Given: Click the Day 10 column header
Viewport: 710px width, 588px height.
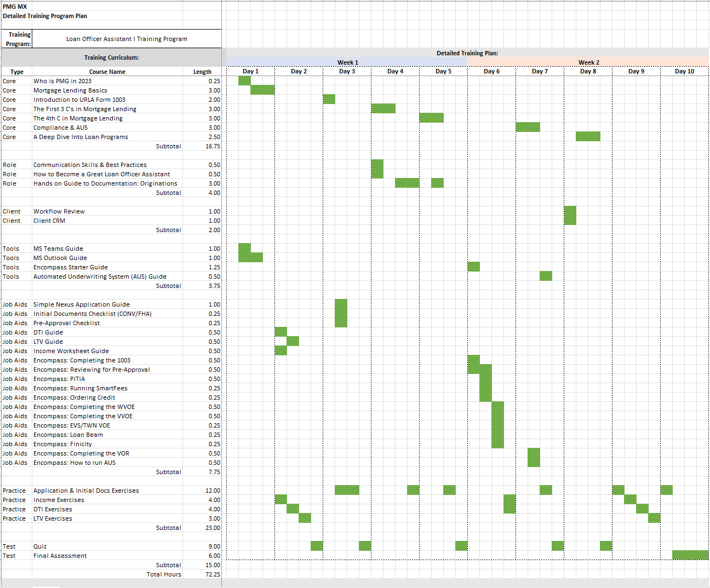Looking at the screenshot, I should click(x=684, y=71).
